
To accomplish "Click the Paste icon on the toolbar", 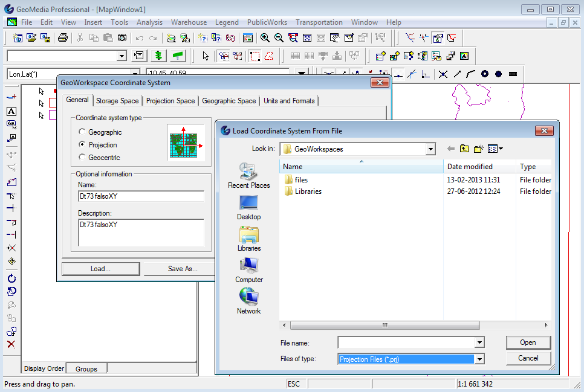I will click(108, 37).
